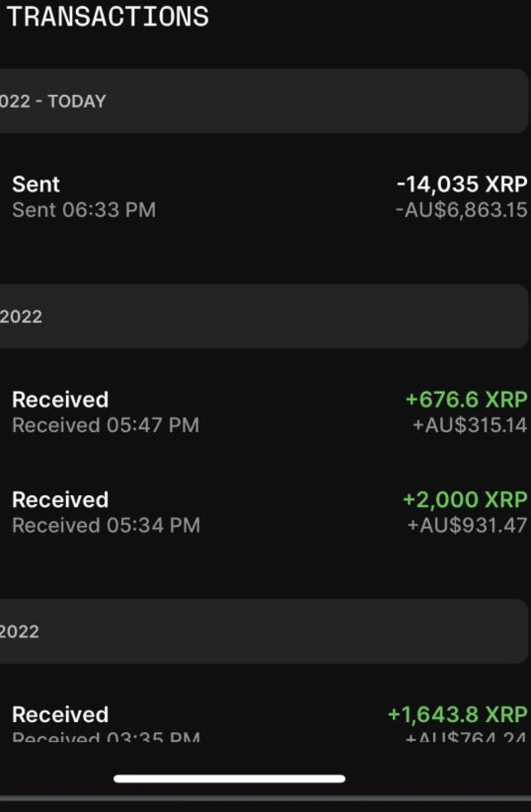Click the Received 05:47 PM timestamp text
531x812 pixels.
(105, 426)
